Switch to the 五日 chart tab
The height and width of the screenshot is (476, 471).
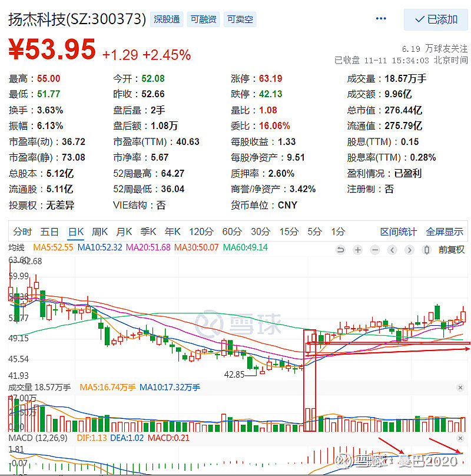tap(49, 232)
